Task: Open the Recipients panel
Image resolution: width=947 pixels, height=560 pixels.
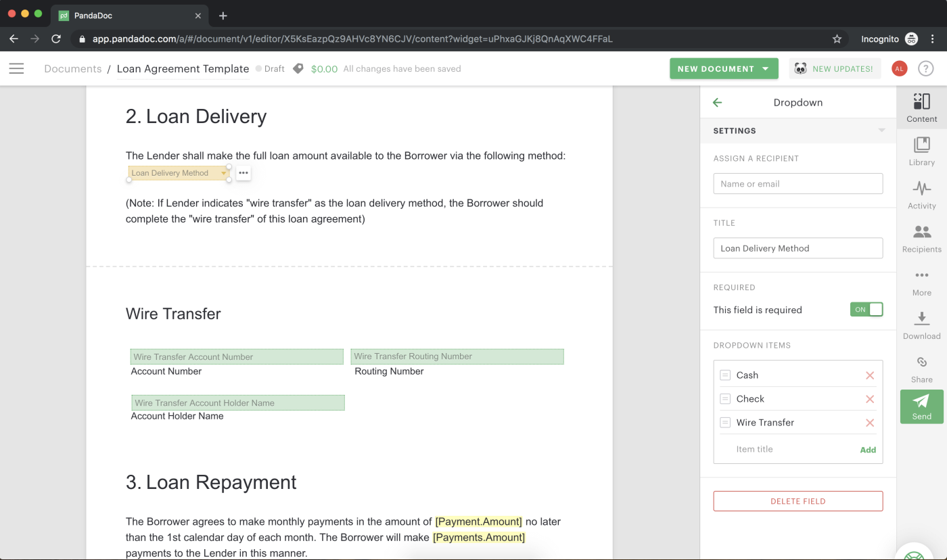Action: (921, 238)
